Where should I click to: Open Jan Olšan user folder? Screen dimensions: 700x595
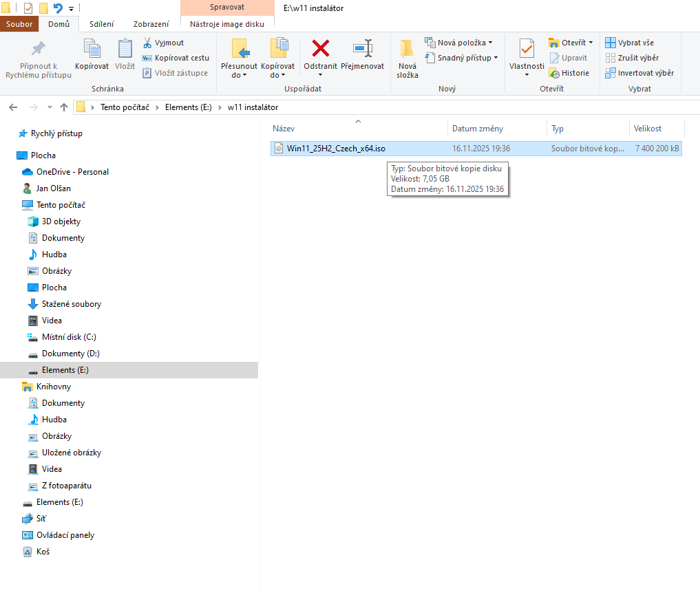coord(46,188)
